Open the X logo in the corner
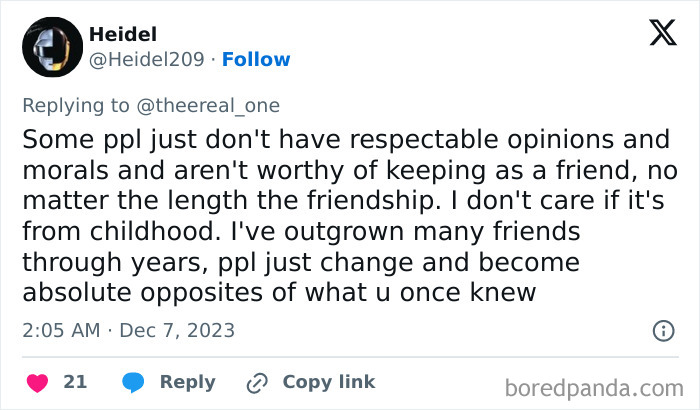 tap(662, 34)
